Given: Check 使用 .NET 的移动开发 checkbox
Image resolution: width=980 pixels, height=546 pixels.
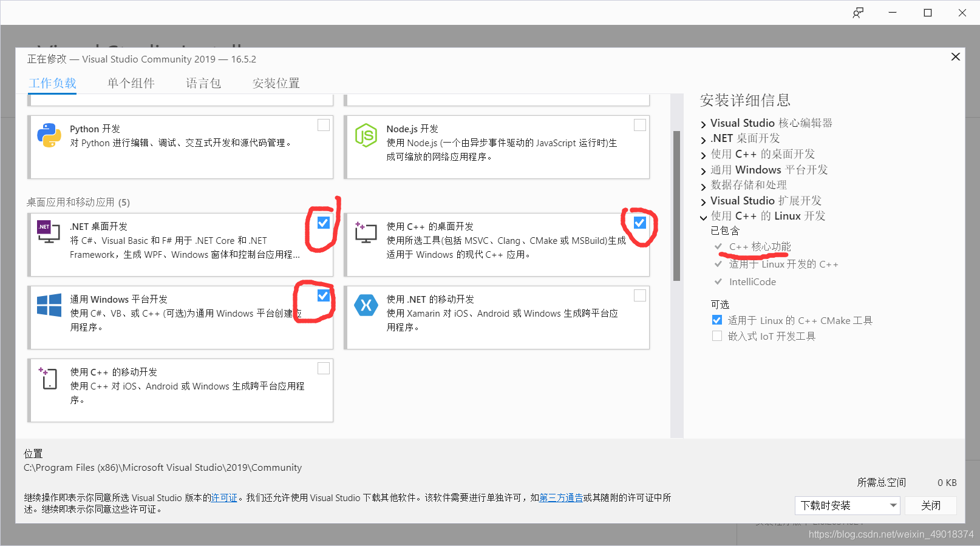Looking at the screenshot, I should coord(640,295).
